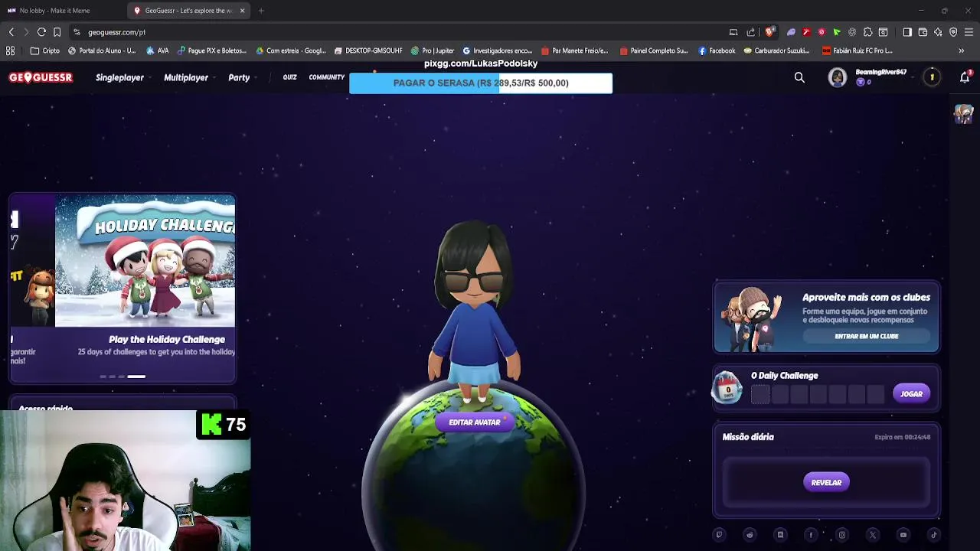Click the BeamingRiver847 profile avatar
The image size is (980, 551).
[x=838, y=77]
